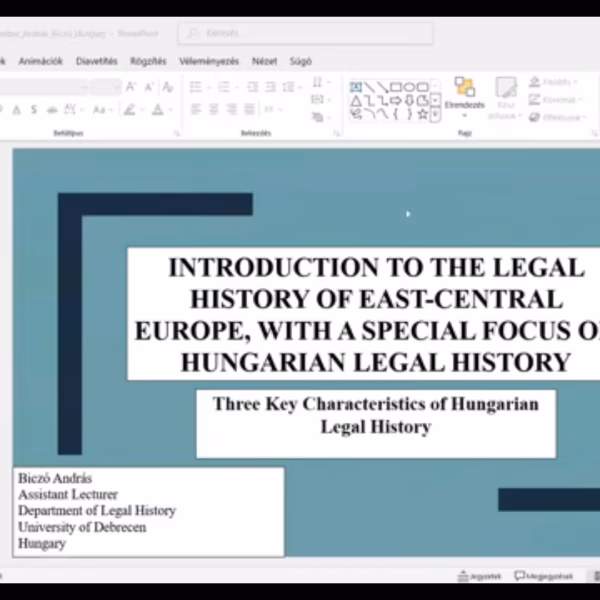Align text right
The width and height of the screenshot is (600, 600).
click(x=232, y=110)
